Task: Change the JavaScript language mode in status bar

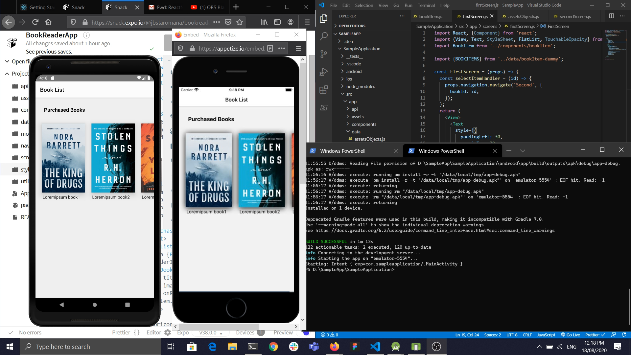Action: tap(546, 335)
